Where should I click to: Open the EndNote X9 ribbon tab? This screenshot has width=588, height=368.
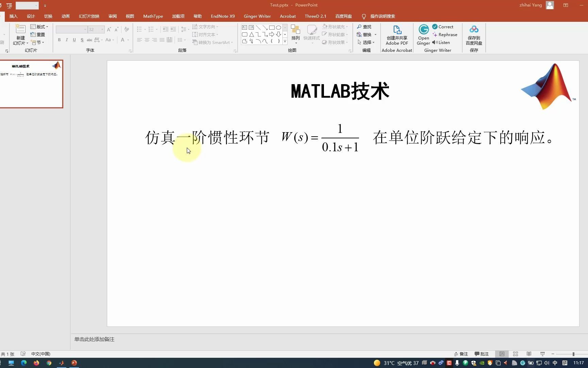(223, 16)
